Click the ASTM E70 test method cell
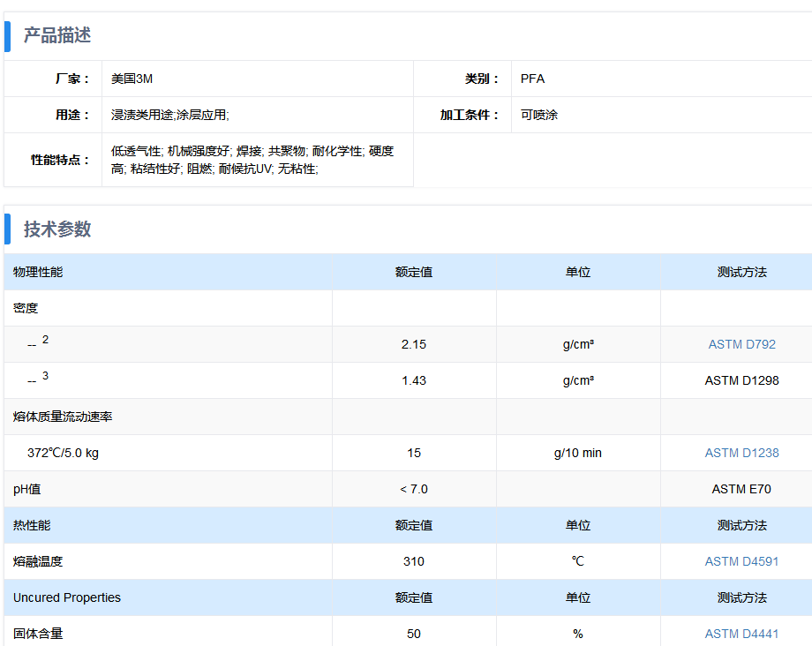 [x=741, y=489]
